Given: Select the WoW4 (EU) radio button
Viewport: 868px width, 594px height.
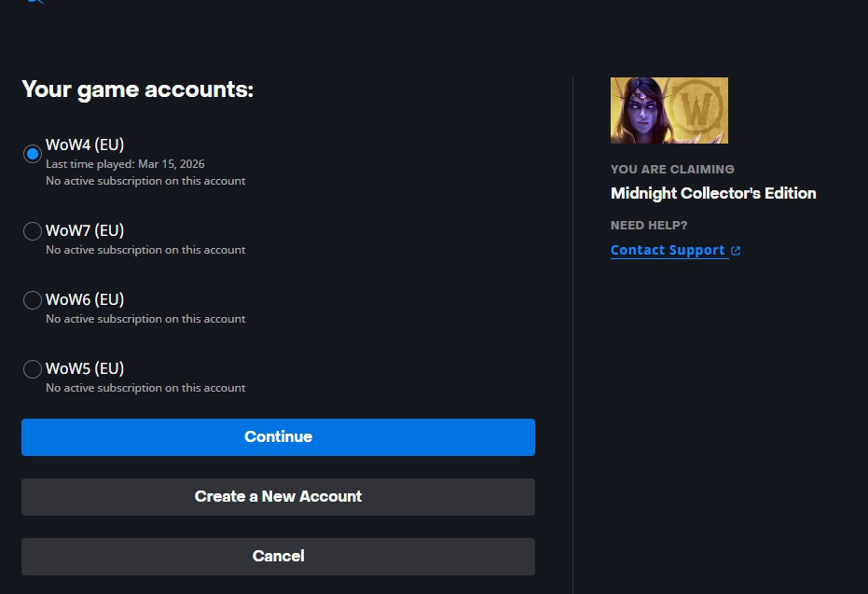Looking at the screenshot, I should [33, 154].
